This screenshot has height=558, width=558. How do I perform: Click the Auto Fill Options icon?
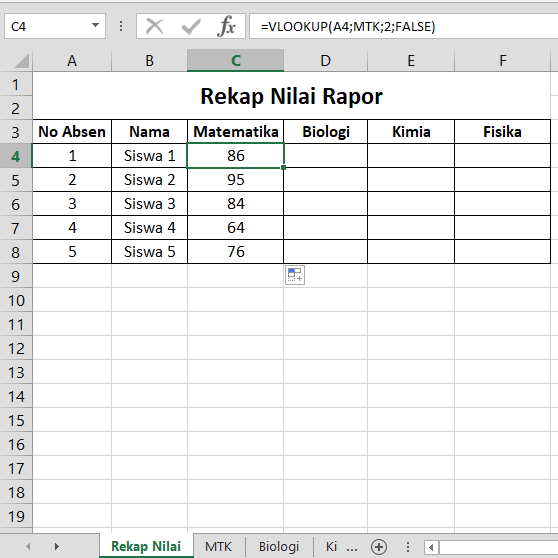tap(295, 275)
